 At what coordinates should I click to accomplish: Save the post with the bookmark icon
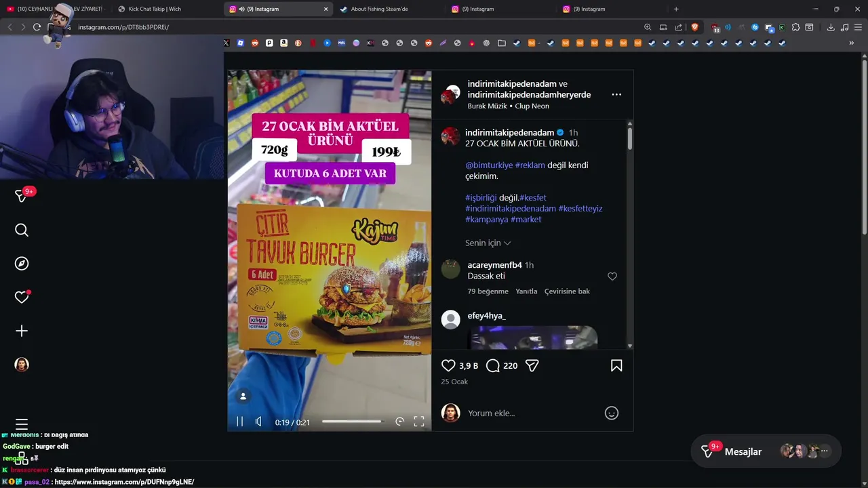click(x=616, y=365)
